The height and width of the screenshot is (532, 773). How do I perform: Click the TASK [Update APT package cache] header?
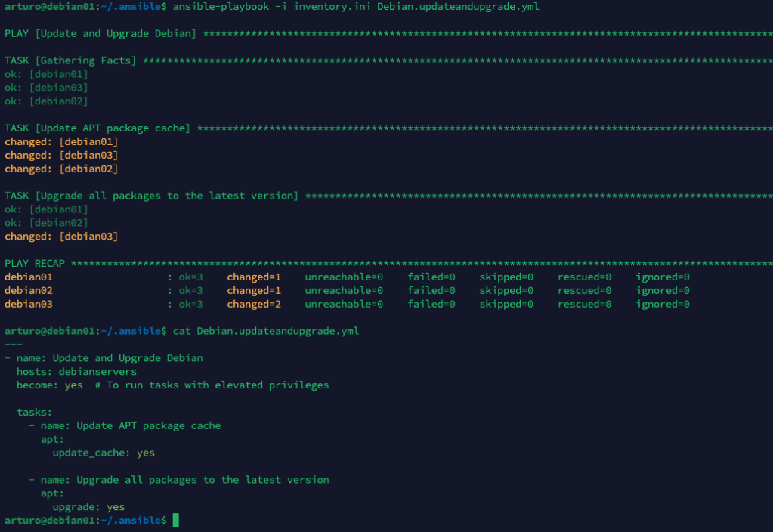(97, 128)
